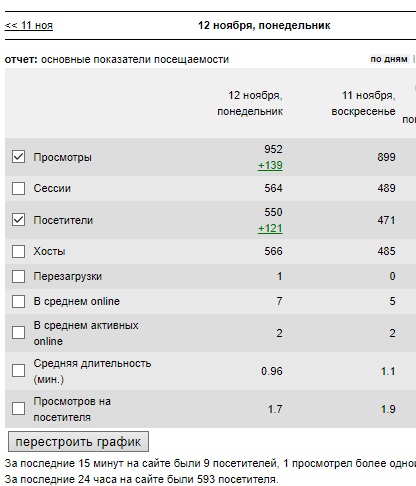416x486 pixels.
Task: Click the Посетители row label
Action: [63, 220]
